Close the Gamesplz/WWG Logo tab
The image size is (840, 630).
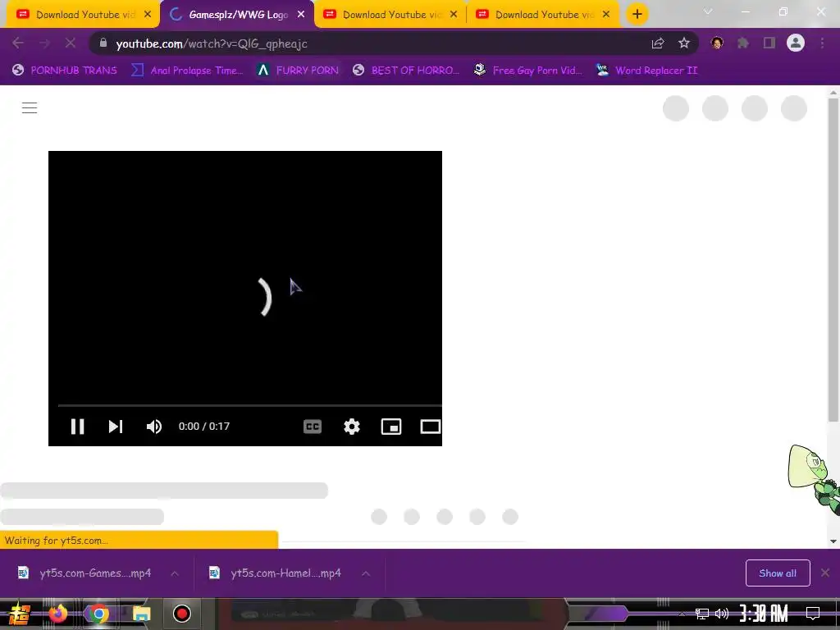click(x=301, y=15)
